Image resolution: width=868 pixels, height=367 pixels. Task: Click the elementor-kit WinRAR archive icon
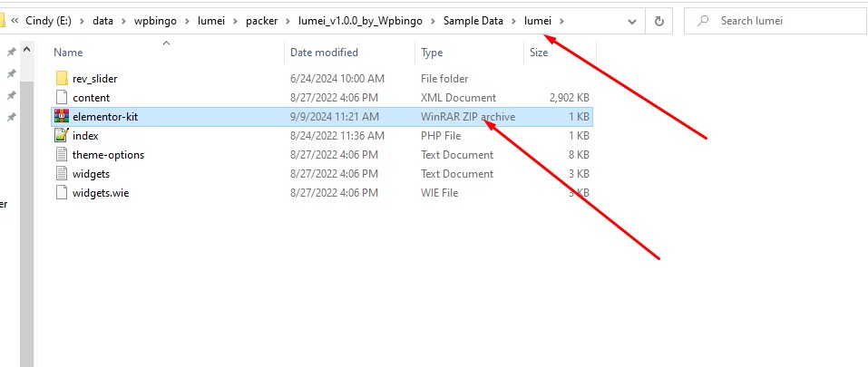tap(62, 117)
